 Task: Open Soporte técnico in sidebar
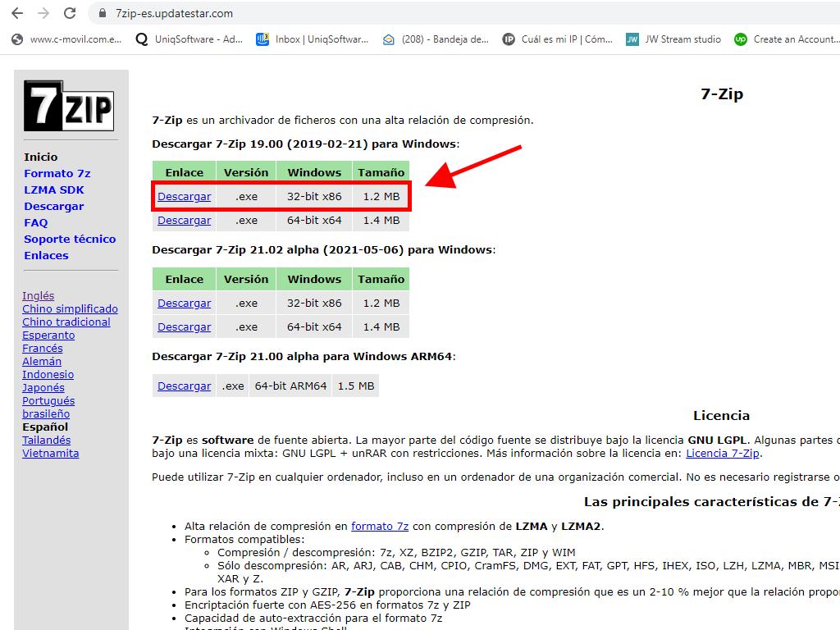click(x=70, y=239)
